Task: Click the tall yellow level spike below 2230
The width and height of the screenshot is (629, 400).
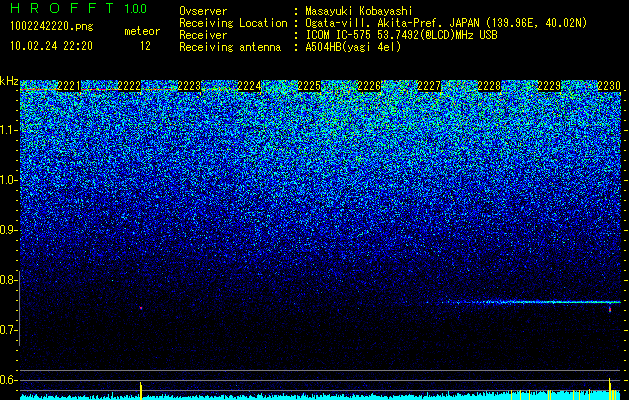Action: (x=610, y=389)
